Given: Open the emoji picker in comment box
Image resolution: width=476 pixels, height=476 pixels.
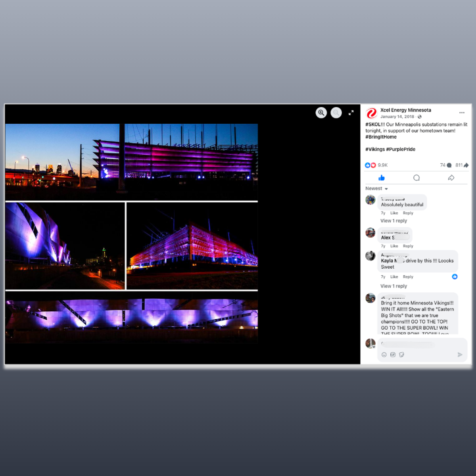Looking at the screenshot, I should [x=384, y=355].
